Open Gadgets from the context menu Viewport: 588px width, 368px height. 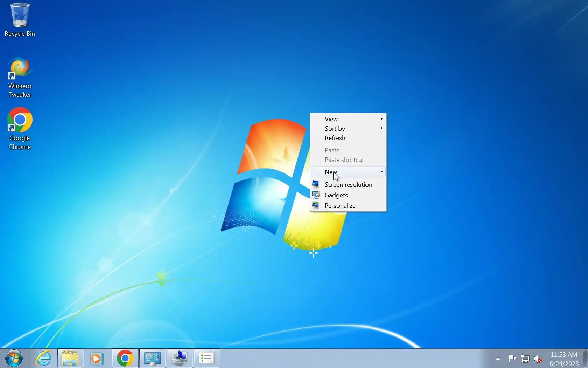tap(348, 195)
